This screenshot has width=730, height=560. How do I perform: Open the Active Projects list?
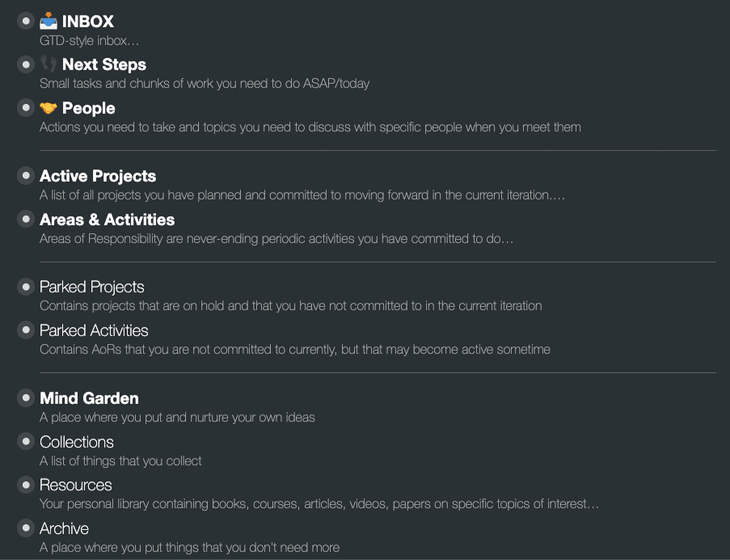(x=97, y=175)
